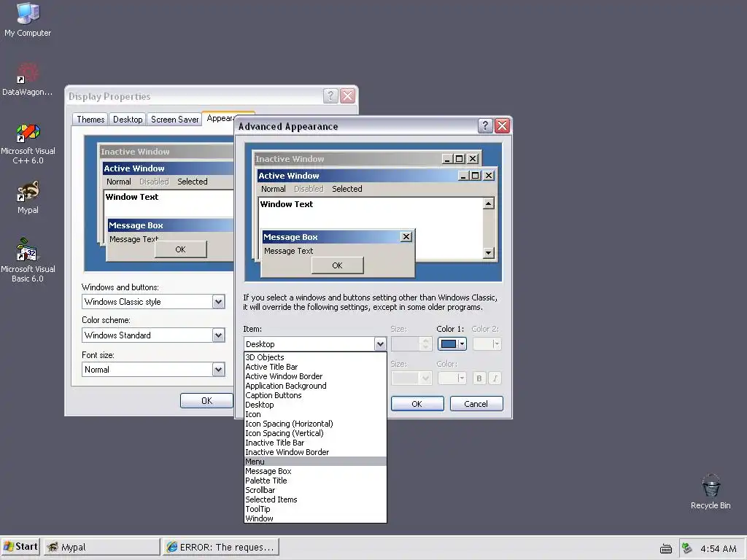Open the Color 1 swatch picker
Image resolution: width=747 pixels, height=560 pixels.
point(452,344)
